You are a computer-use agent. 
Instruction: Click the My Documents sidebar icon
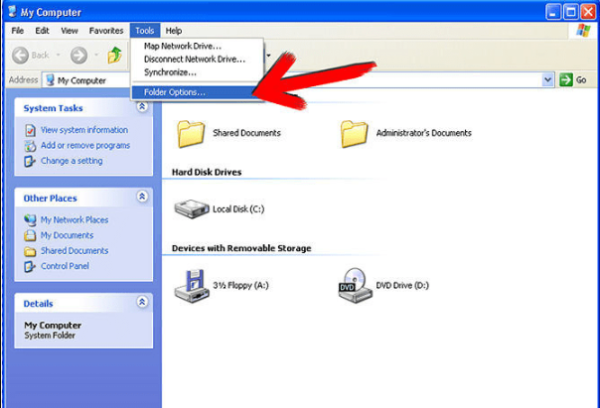30,235
